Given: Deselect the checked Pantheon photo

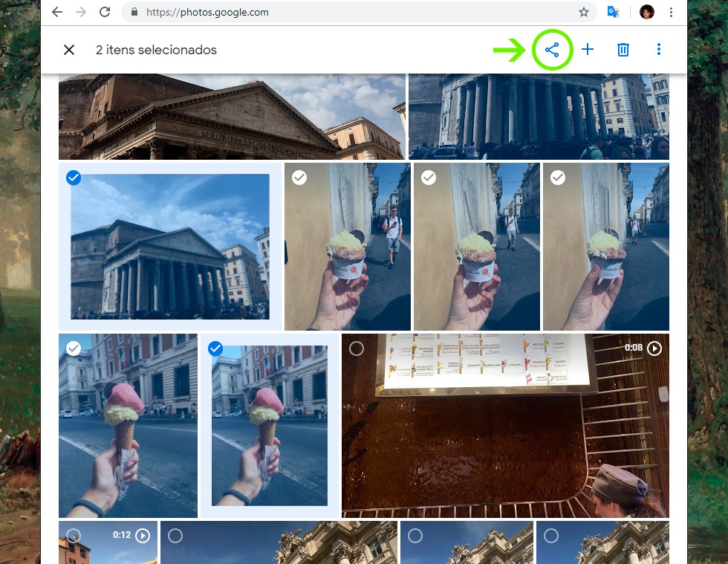Looking at the screenshot, I should [x=74, y=178].
